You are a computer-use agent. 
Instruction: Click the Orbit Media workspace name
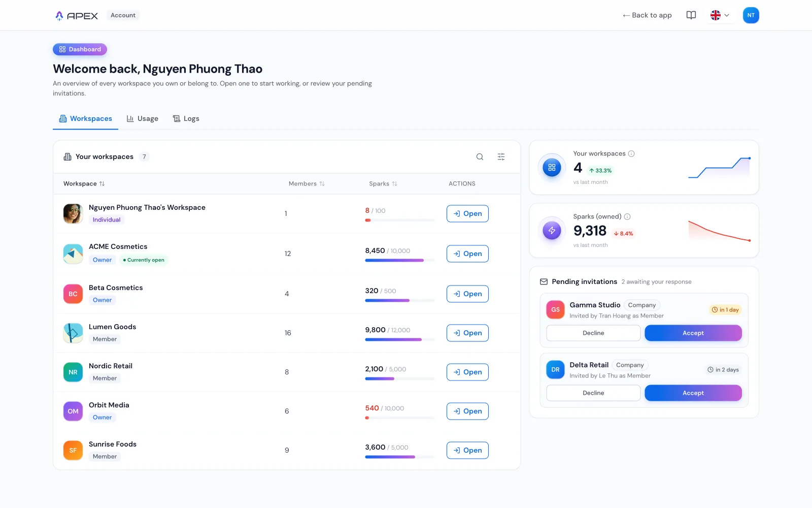click(x=109, y=405)
